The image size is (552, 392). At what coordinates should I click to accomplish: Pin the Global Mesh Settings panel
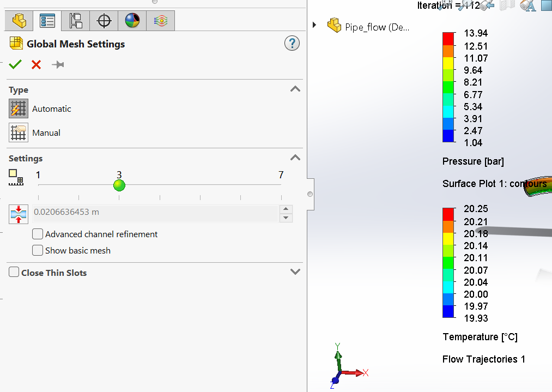[x=58, y=65]
